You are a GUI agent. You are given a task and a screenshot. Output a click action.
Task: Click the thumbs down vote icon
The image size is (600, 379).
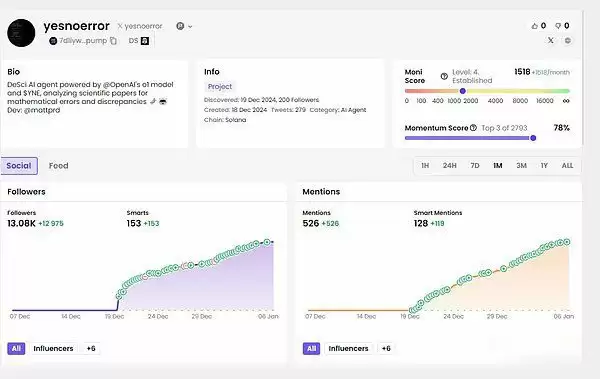click(x=558, y=26)
